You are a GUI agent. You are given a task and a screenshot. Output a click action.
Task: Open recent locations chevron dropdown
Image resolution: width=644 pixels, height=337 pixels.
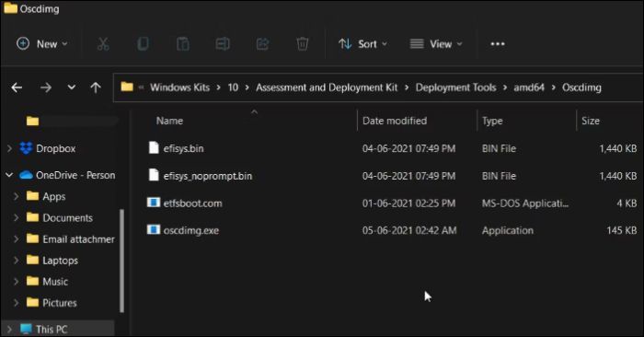pyautogui.click(x=72, y=87)
